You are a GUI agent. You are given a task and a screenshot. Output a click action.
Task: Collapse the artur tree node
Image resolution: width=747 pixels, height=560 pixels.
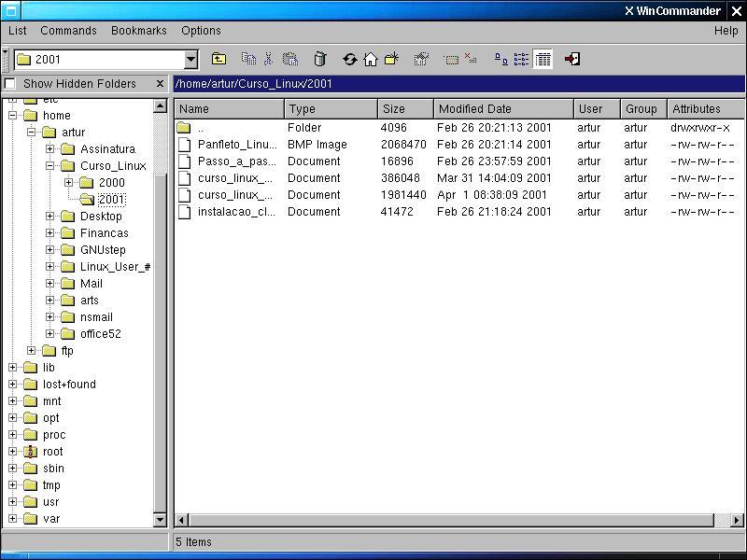point(32,132)
